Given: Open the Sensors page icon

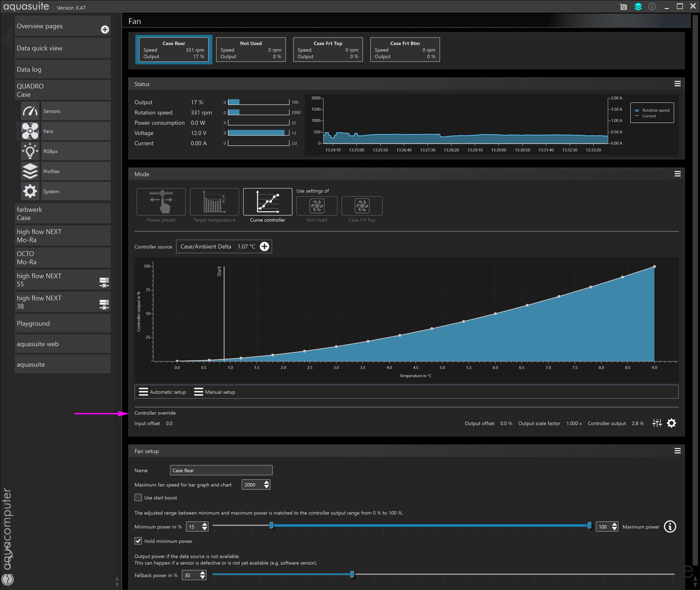Looking at the screenshot, I should pyautogui.click(x=30, y=111).
